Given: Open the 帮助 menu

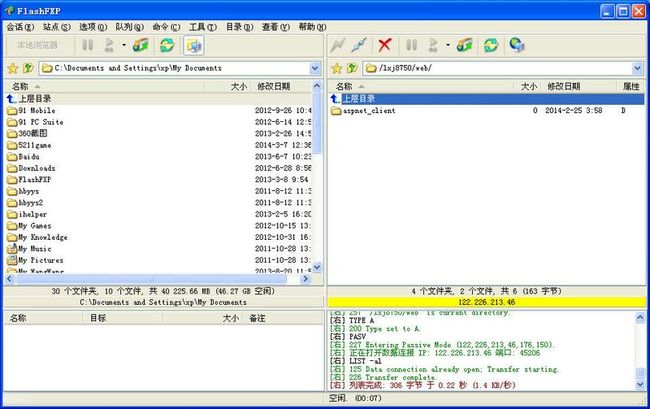Looking at the screenshot, I should [x=313, y=27].
